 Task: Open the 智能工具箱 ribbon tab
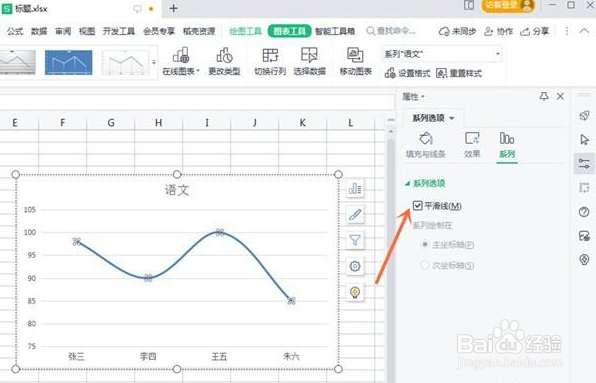[x=335, y=31]
